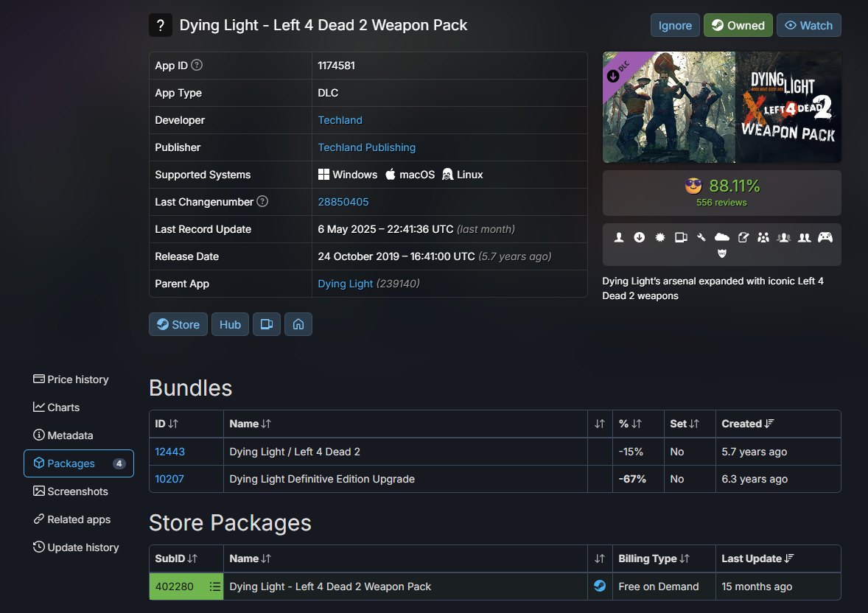Click the "556 reviews" count
Viewport: 868px width, 613px height.
click(721, 203)
